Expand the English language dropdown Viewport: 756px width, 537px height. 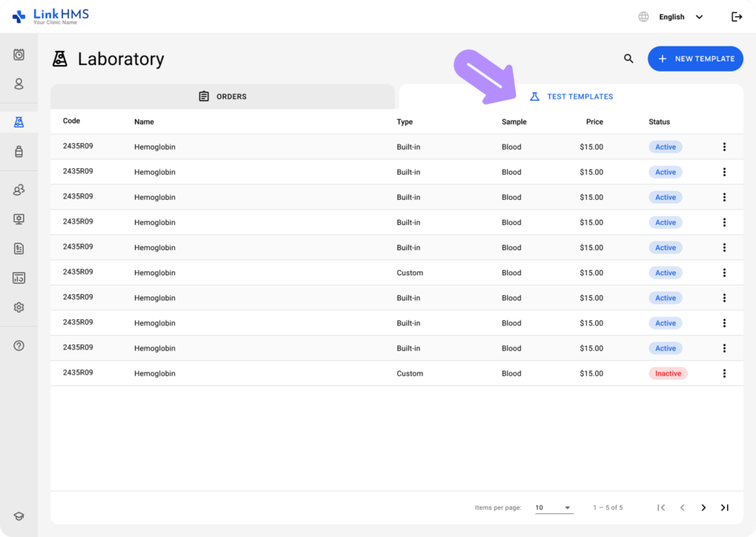click(x=698, y=16)
